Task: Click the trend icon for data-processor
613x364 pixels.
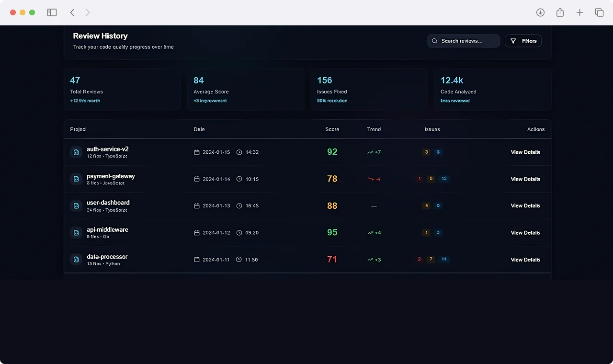Action: pos(370,260)
